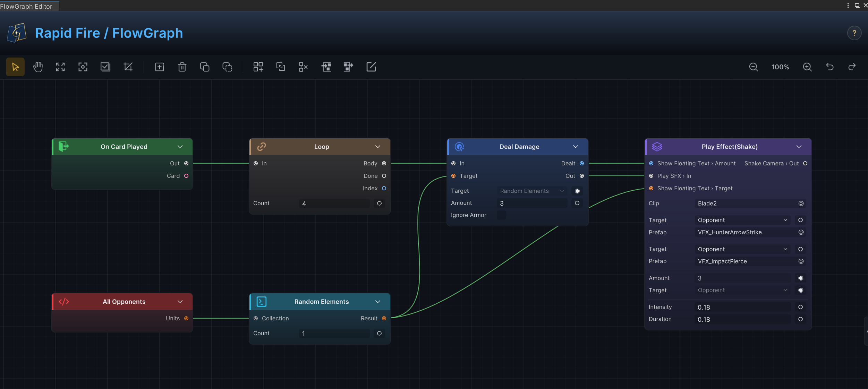Click the Deal Damage Amount field
Screen dimensions: 868x389
pos(532,203)
